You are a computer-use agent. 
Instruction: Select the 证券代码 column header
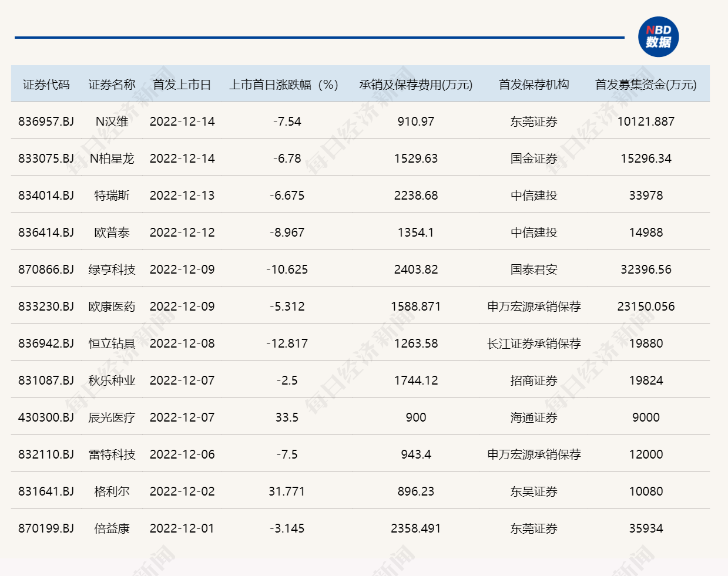[x=46, y=85]
